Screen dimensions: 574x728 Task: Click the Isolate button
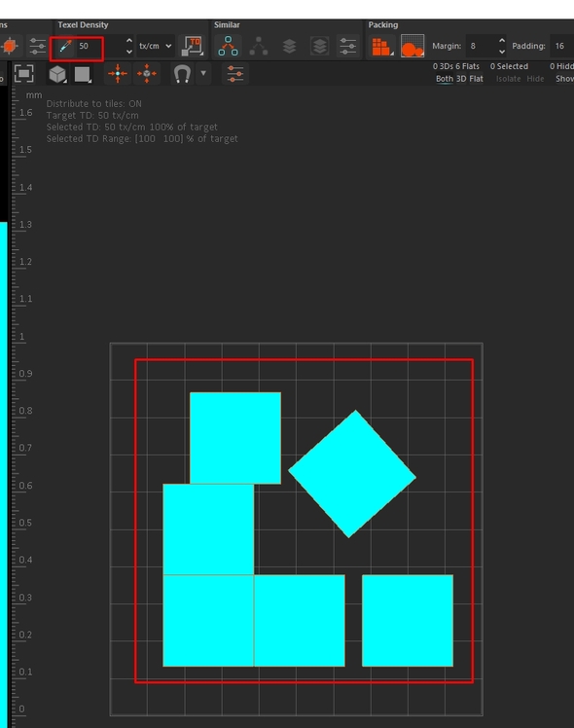coord(508,79)
